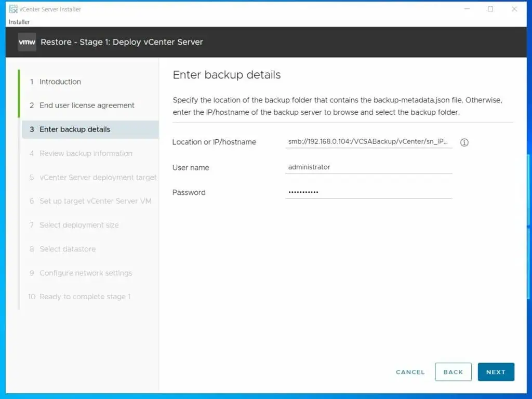Image resolution: width=532 pixels, height=399 pixels.
Task: Click the info icon beside Location field
Action: click(464, 142)
